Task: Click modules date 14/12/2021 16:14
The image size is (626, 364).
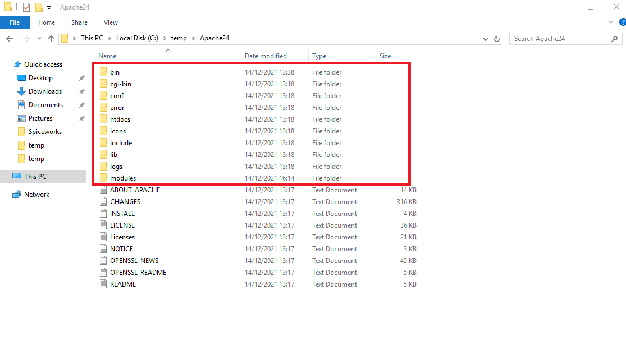Action: (x=269, y=178)
